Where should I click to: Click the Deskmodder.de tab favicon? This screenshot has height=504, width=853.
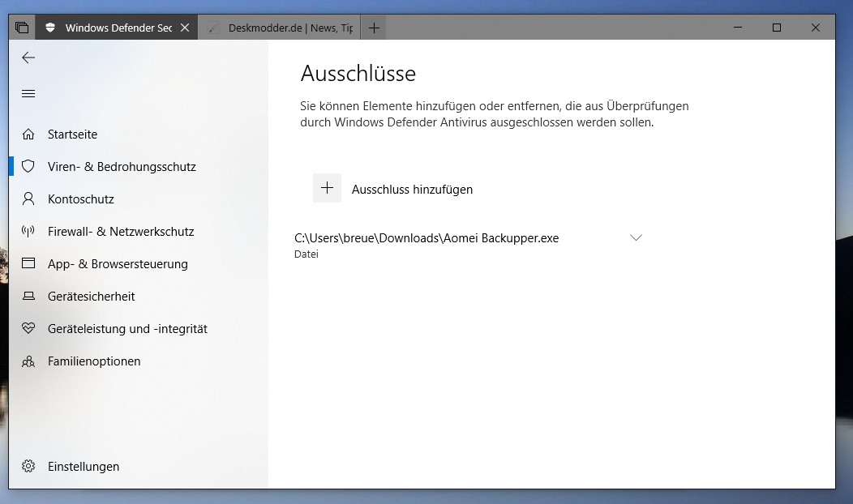point(213,28)
